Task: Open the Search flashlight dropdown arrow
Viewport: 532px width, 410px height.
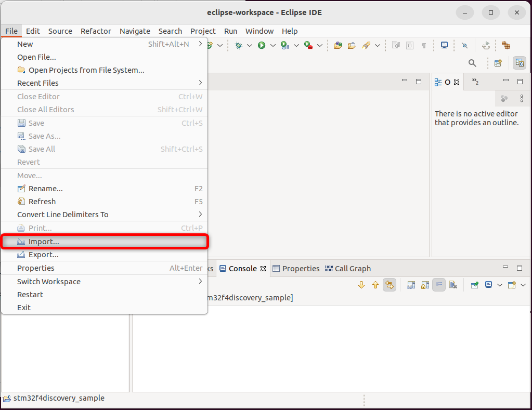Action: (377, 45)
